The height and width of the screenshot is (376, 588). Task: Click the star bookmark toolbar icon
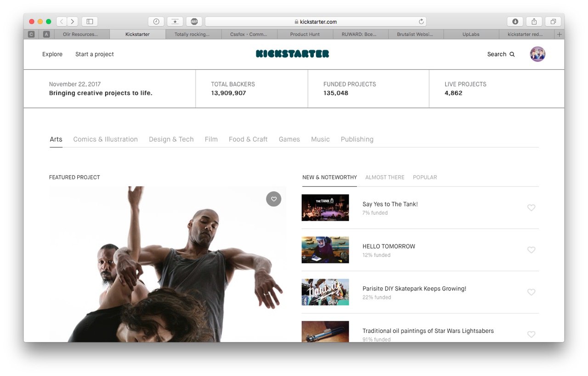175,22
